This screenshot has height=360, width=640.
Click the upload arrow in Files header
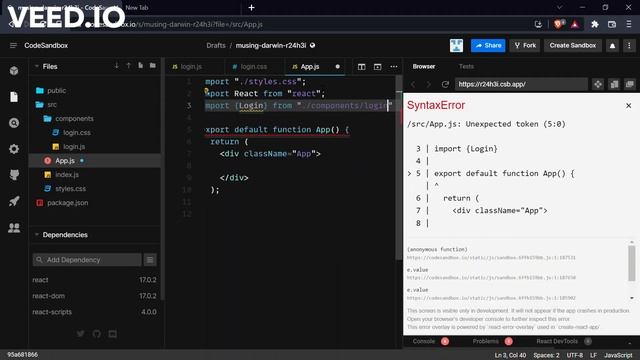click(x=129, y=66)
